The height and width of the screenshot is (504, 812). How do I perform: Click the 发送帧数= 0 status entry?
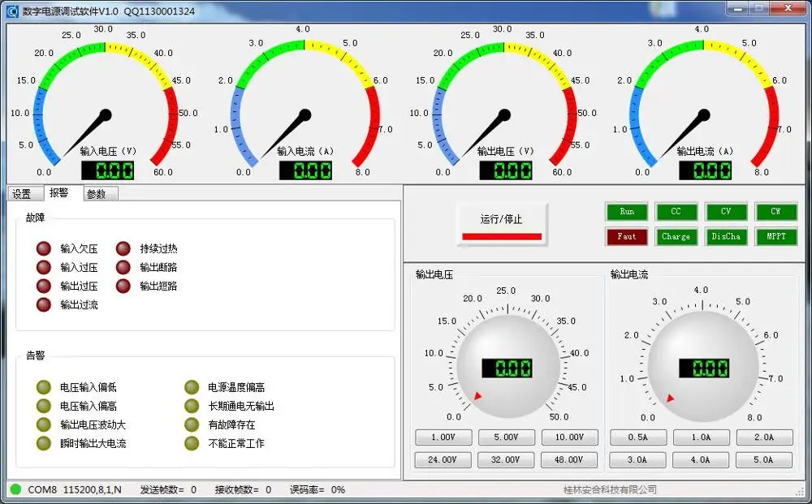point(168,489)
